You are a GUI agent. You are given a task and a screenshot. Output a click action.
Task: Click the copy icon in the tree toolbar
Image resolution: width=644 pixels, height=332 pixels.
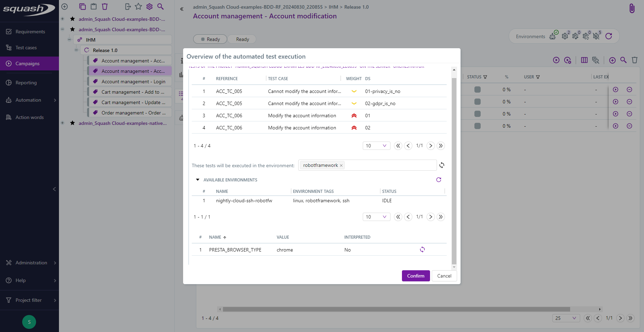coord(83,6)
